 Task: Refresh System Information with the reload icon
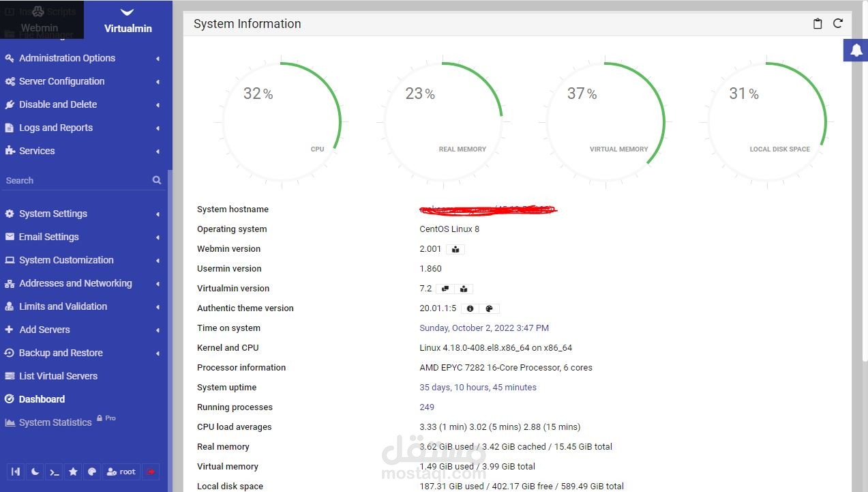(x=838, y=23)
